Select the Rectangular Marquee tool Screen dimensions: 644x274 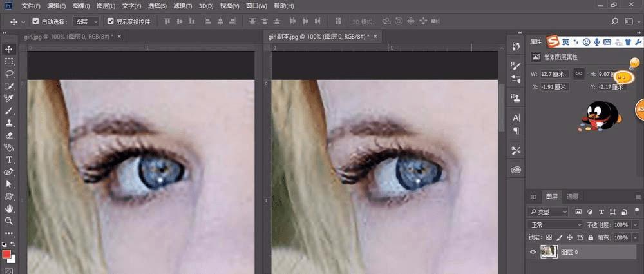point(8,62)
